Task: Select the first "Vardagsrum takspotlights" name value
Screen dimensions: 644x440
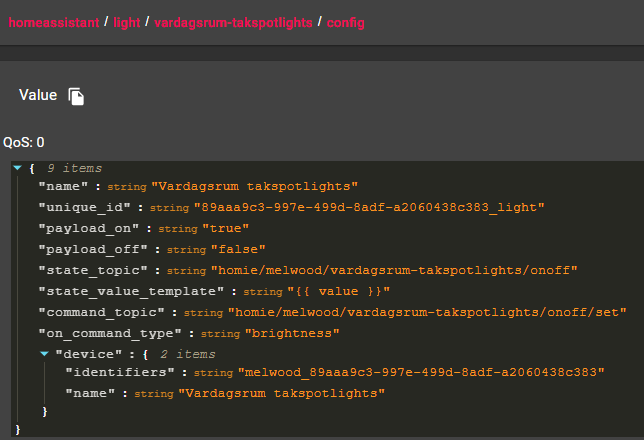Action: click(255, 187)
